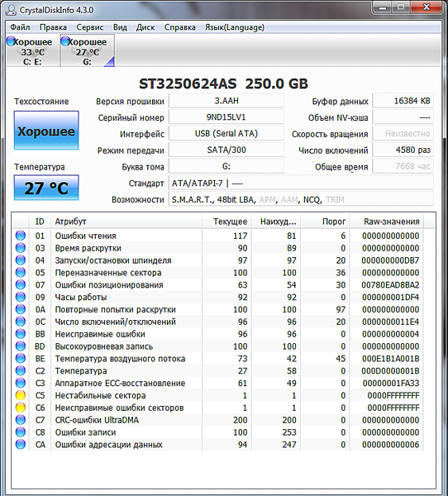The width and height of the screenshot is (448, 496).
Task: Select the G: disk tab at 27 °C
Action: [x=88, y=51]
